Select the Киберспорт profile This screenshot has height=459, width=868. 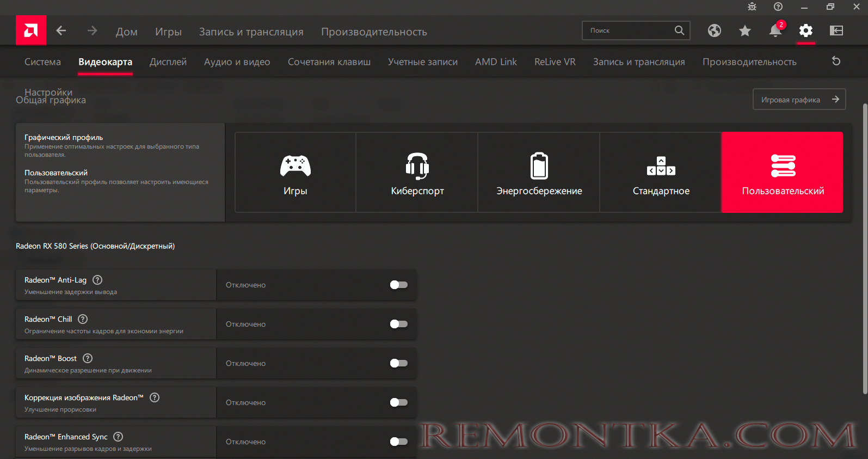[417, 172]
